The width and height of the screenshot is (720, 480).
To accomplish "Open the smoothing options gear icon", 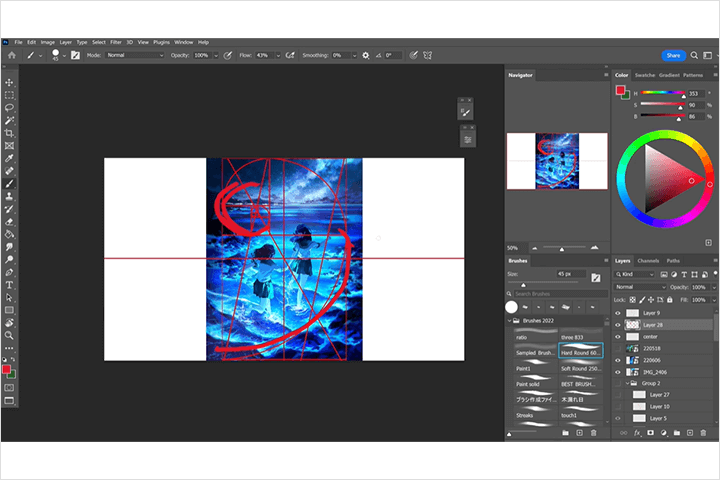I will (x=366, y=55).
